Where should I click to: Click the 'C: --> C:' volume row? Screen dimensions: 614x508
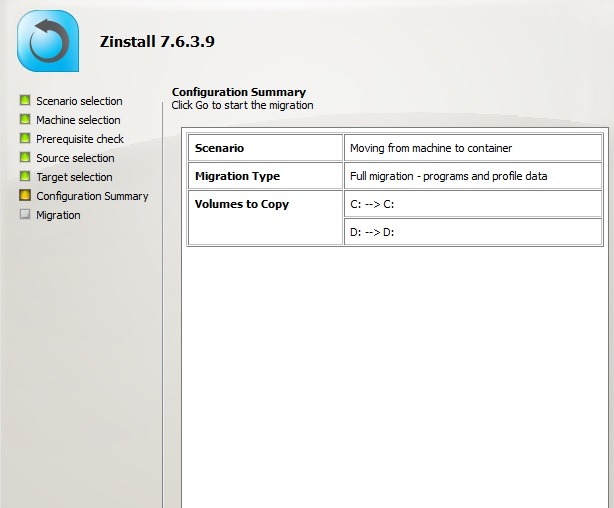click(x=473, y=204)
